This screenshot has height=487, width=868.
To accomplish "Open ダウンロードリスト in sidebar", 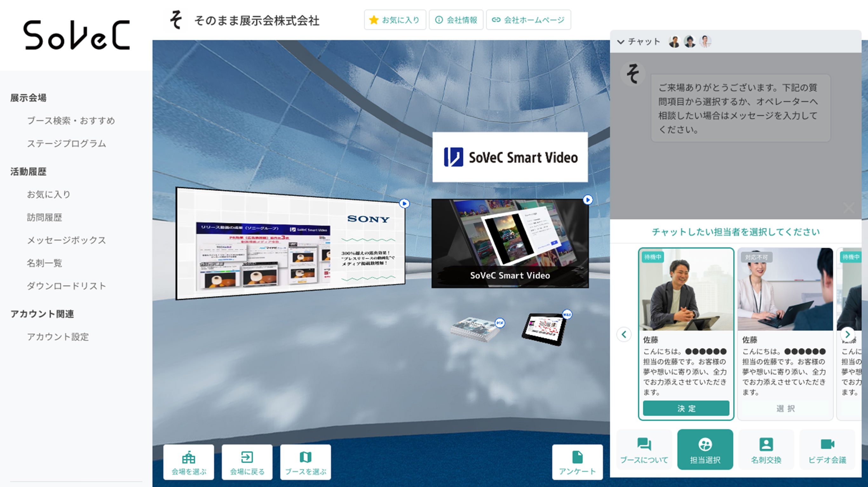I will pos(67,286).
